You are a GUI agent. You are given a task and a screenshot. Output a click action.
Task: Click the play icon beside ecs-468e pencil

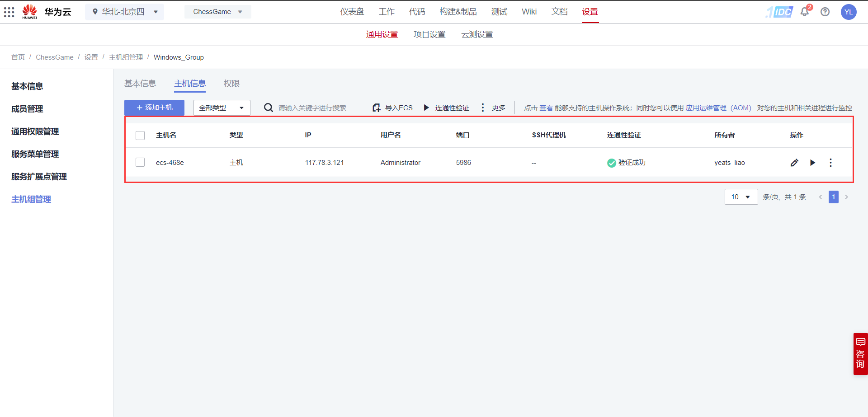pos(812,163)
